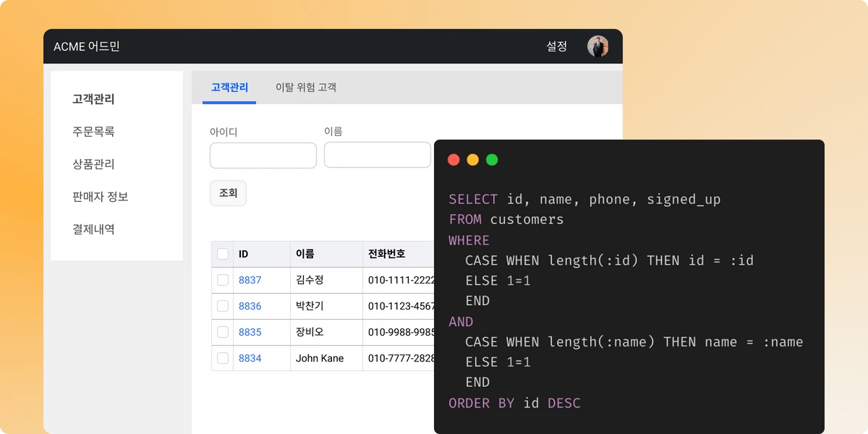Go to 상품관리 in the sidebar
Image resolution: width=868 pixels, height=434 pixels.
point(93,164)
